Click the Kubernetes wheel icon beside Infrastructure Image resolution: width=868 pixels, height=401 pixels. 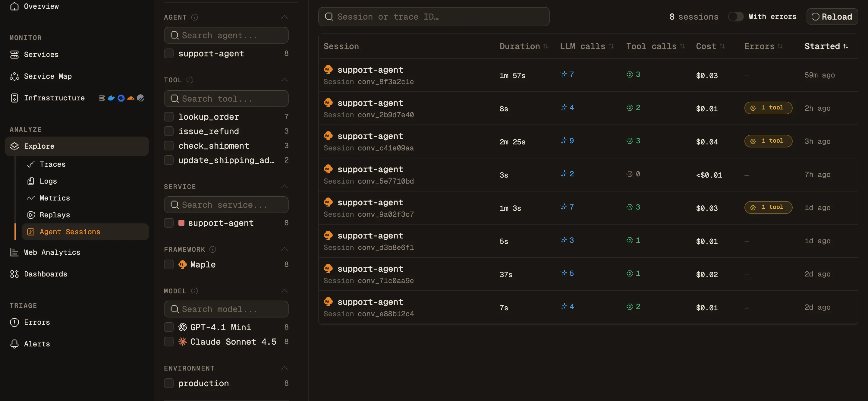[x=121, y=98]
